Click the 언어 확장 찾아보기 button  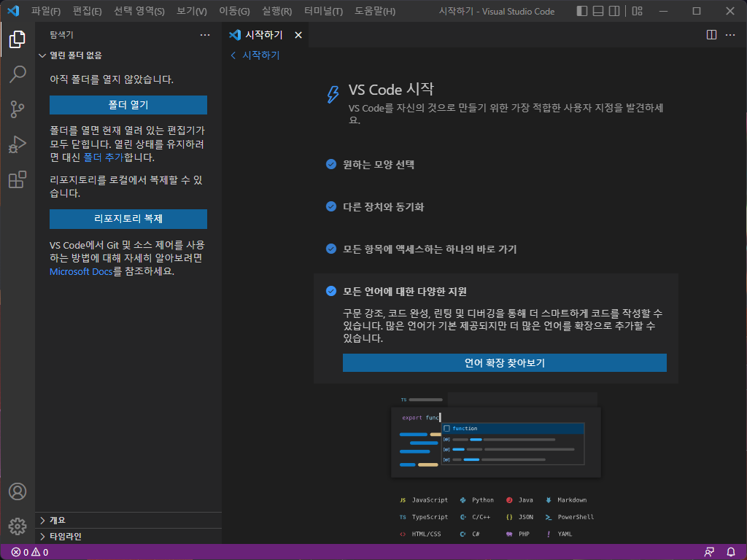(505, 363)
